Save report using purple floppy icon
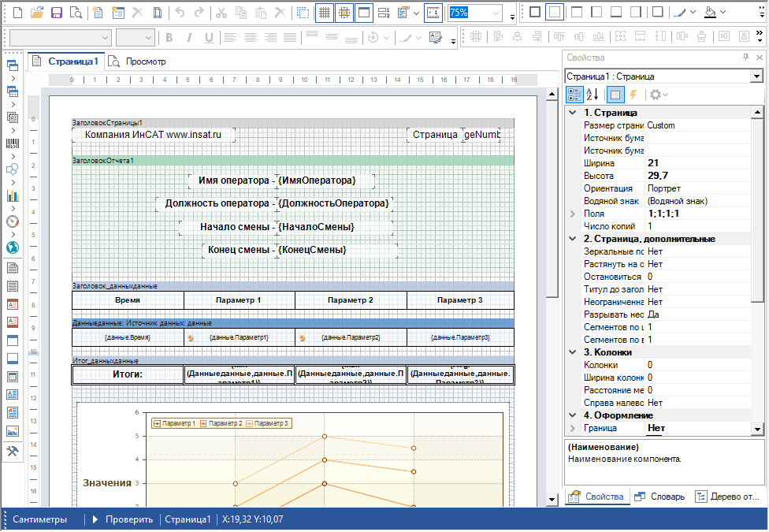Viewport: 769px width, 532px height. [x=57, y=13]
